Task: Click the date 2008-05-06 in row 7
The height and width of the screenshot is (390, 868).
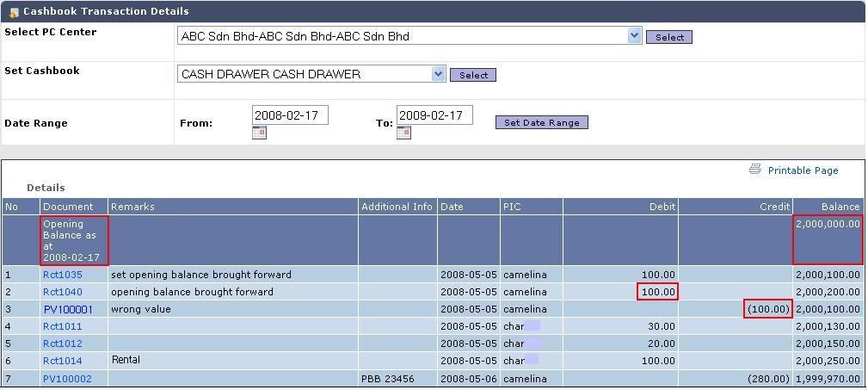Action: (469, 379)
